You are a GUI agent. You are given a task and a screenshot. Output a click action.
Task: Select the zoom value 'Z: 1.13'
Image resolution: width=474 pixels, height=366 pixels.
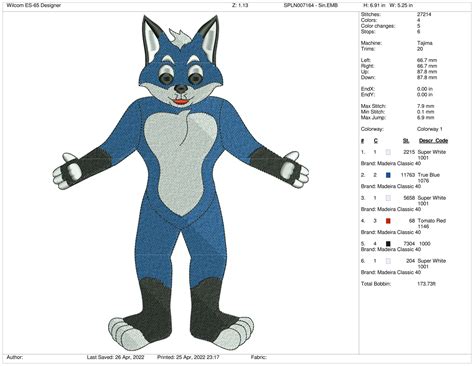pos(240,5)
